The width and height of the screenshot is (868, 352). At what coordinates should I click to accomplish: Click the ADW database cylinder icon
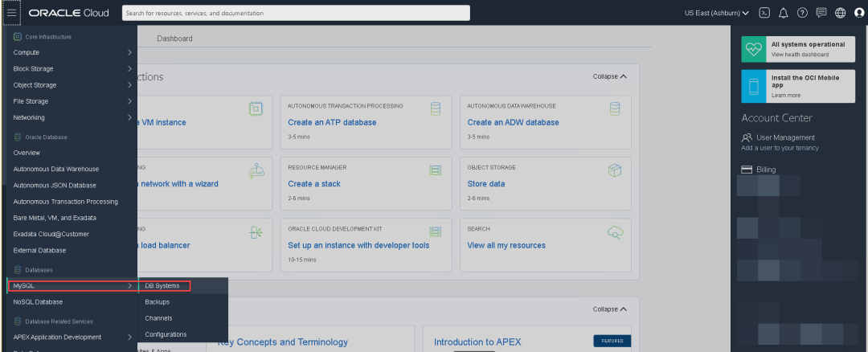615,109
